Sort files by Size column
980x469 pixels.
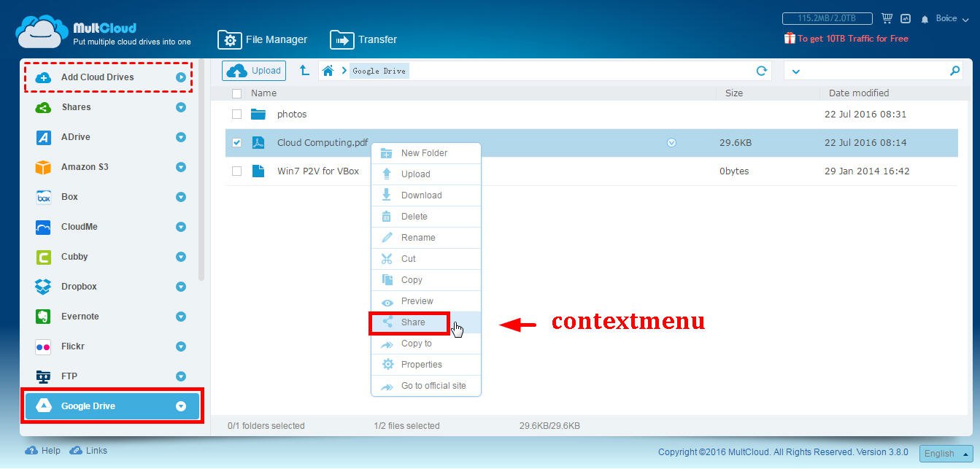[734, 93]
